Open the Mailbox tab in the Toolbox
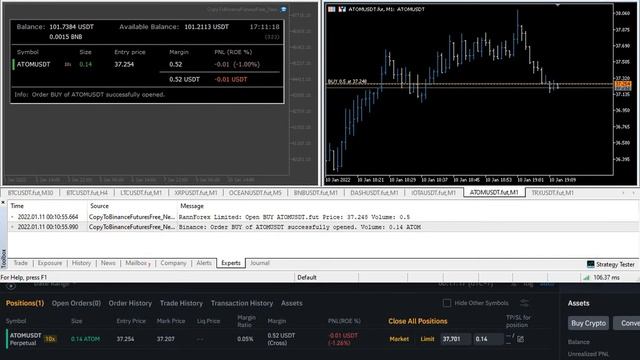Viewport: 640px width, 360px height. click(x=138, y=263)
